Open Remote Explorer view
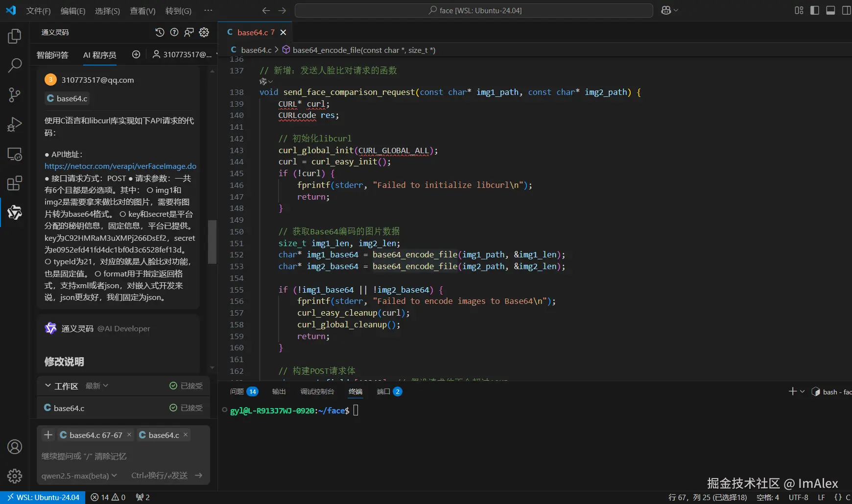Viewport: 852px width, 504px height. pos(15,154)
